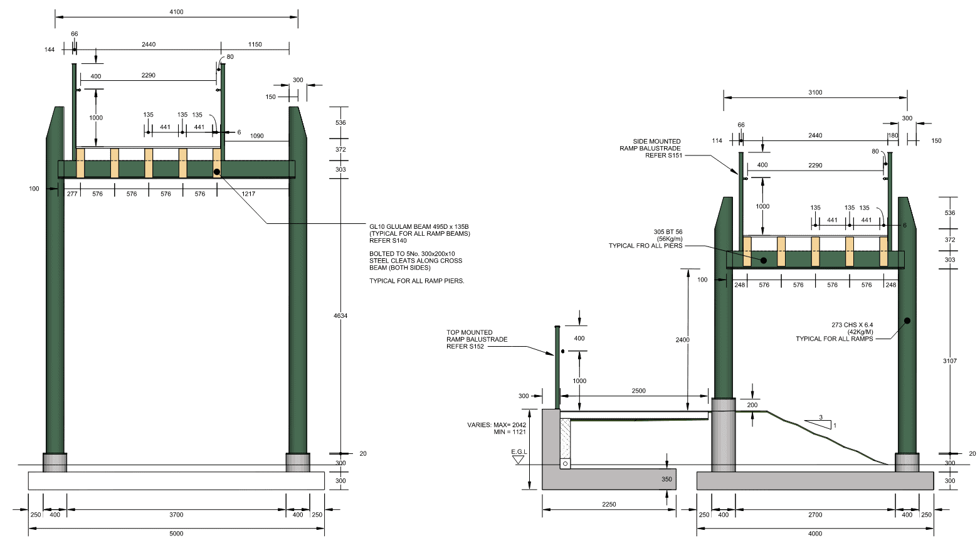Select the 5000 overall width dimension
Screen dimensions: 980x543
176,534
